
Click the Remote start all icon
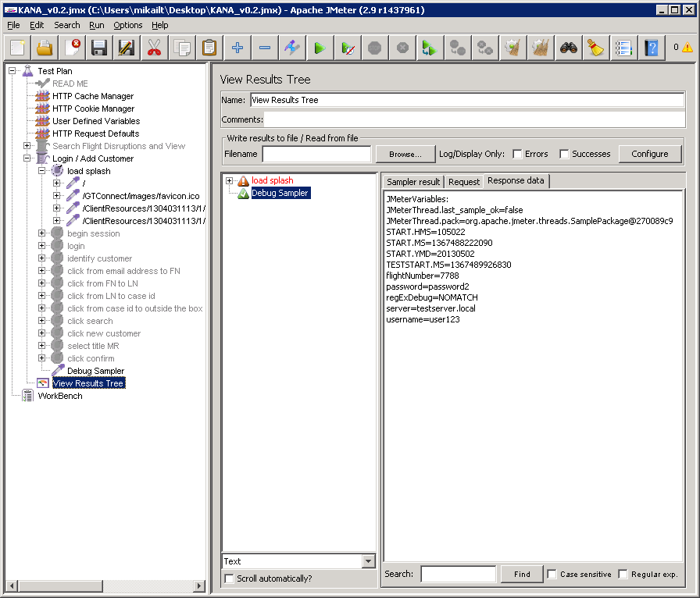point(430,48)
